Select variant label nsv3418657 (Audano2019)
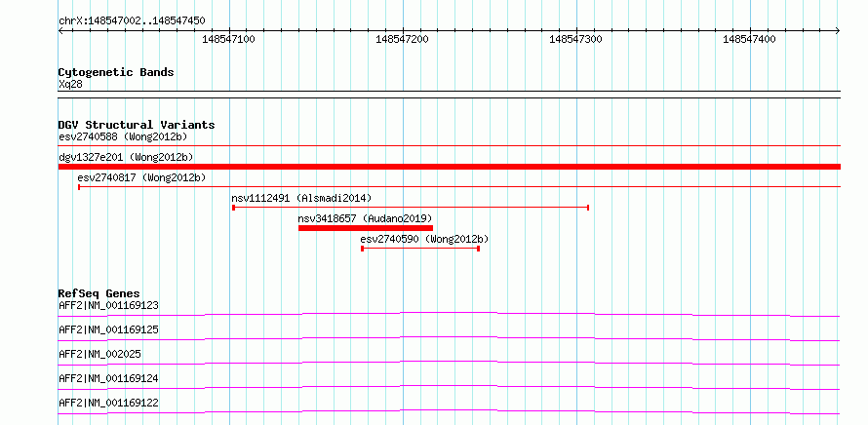868x425 pixels. [x=365, y=218]
